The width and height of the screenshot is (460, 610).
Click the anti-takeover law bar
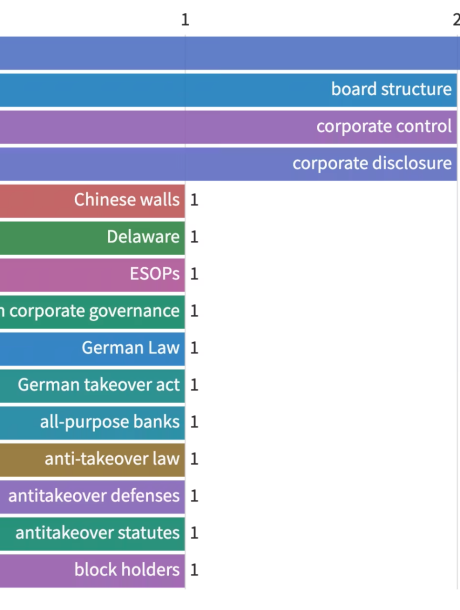[x=92, y=459]
